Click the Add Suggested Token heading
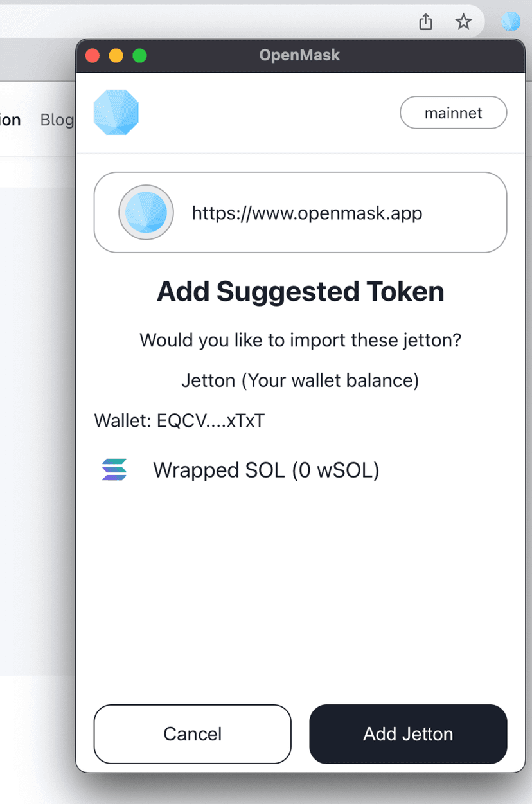 pos(300,292)
